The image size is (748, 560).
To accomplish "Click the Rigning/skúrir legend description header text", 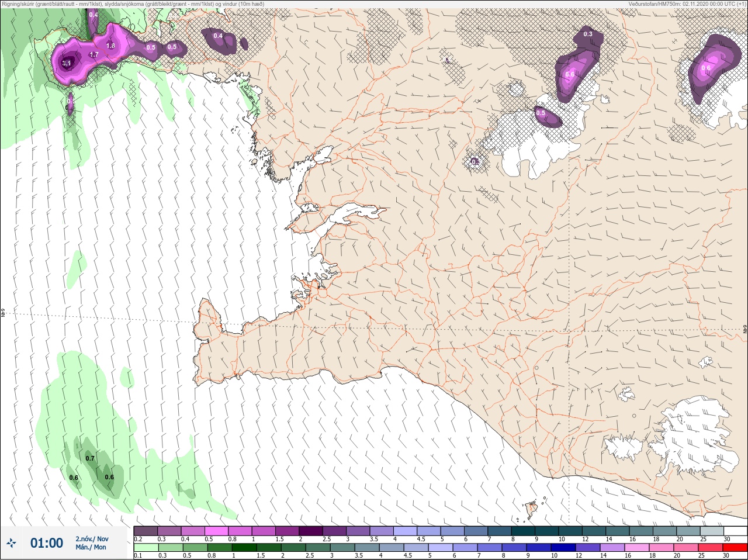I will click(134, 4).
